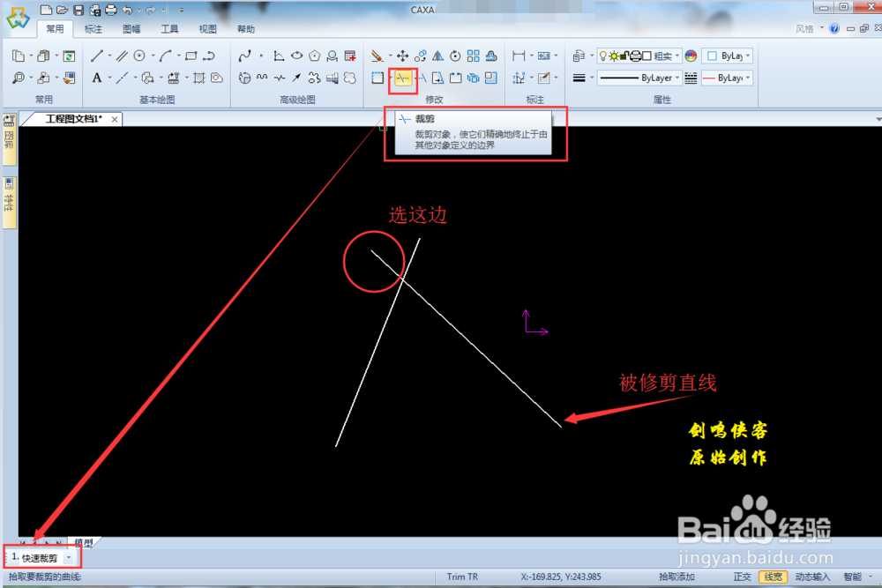Click the coordinates readout X:-169.825
This screenshot has height=588, width=882.
[561, 577]
